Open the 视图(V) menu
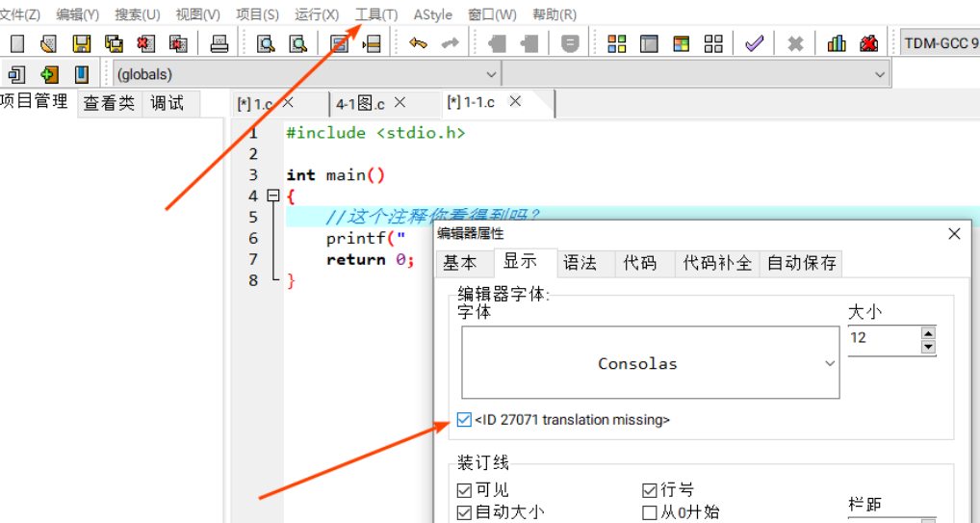This screenshot has height=523, width=980. pyautogui.click(x=198, y=14)
